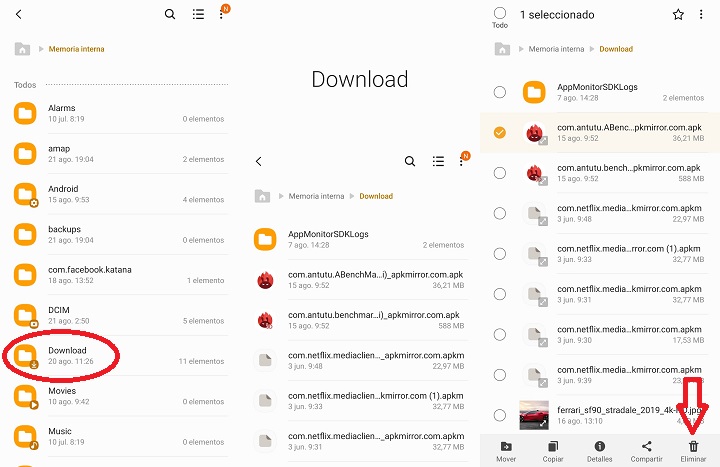Tap Compartir share button

point(647,451)
